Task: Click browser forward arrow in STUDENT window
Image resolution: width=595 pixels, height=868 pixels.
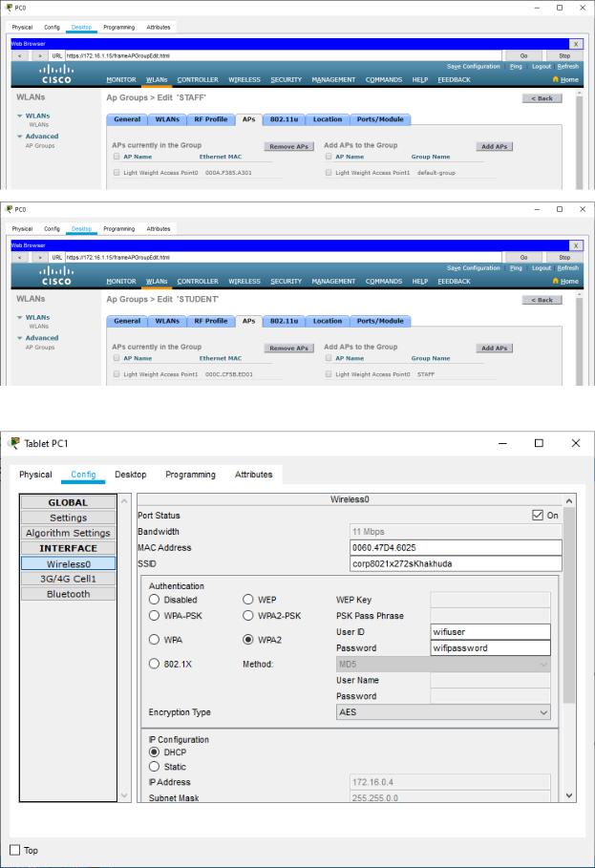Action: tap(41, 257)
